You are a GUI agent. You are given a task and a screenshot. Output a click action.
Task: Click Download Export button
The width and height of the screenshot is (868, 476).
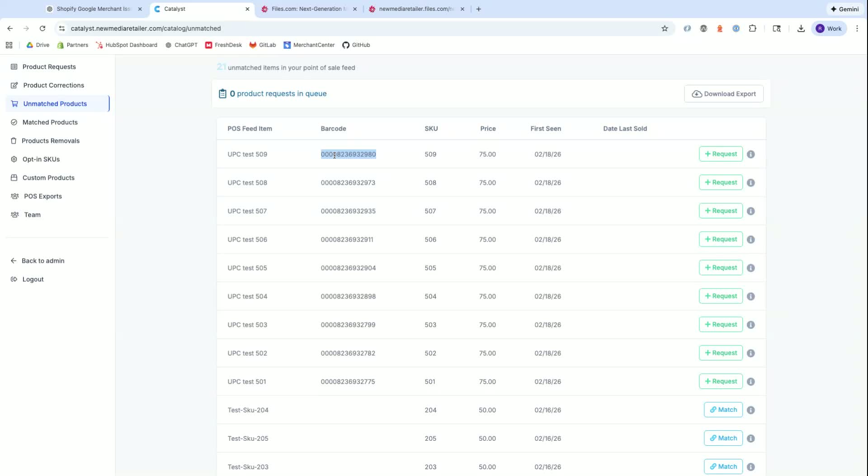tap(723, 94)
